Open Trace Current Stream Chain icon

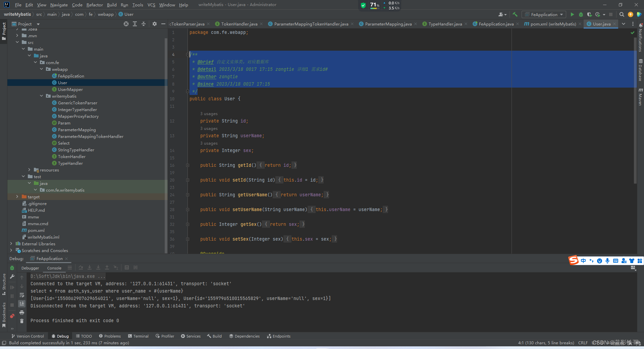point(136,267)
